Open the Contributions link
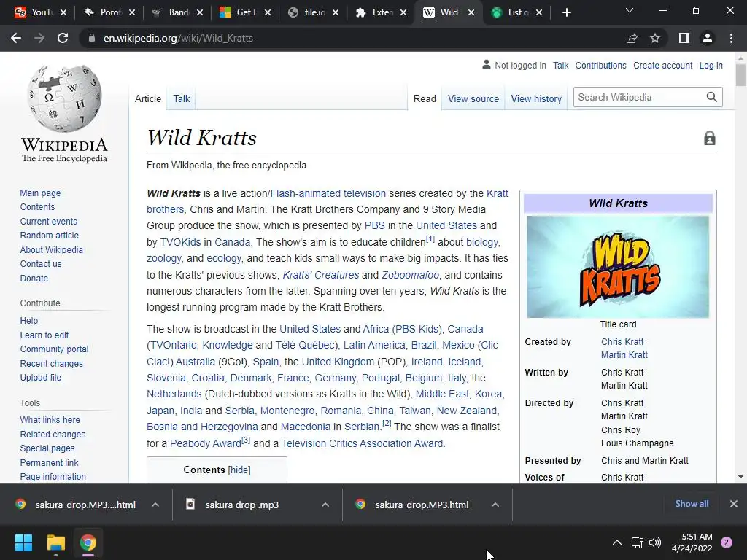747x560 pixels. [600, 65]
